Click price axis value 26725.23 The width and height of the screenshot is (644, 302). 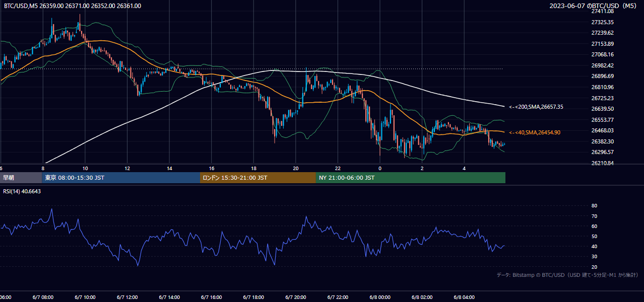[602, 98]
